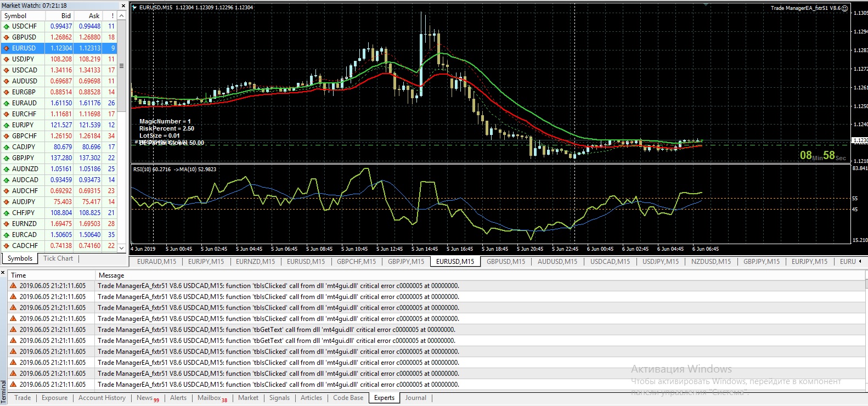Select the arrow icon of the highlighted EURUSD row
Image resolution: width=868 pixels, height=406 pixels.
coord(7,48)
